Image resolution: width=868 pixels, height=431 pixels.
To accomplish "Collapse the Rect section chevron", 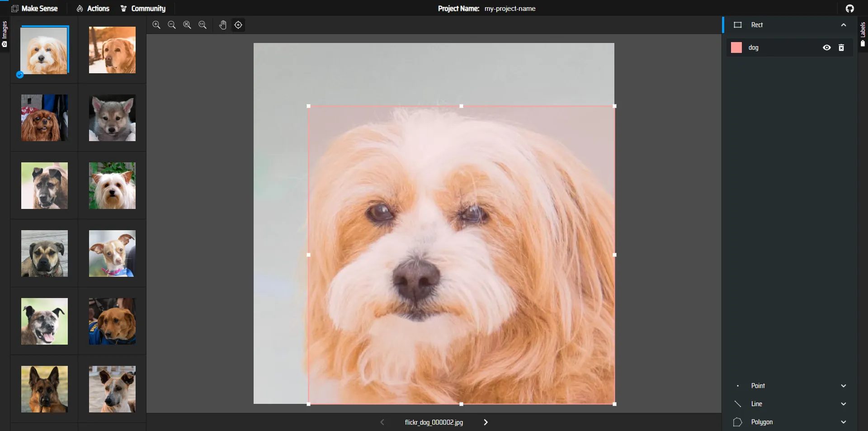I will click(844, 25).
